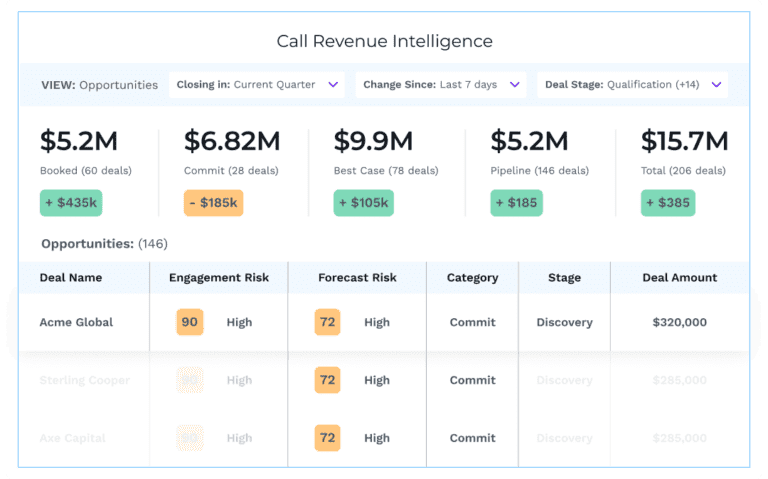Sort by Engagement Risk column header
The width and height of the screenshot is (768, 479).
click(218, 277)
